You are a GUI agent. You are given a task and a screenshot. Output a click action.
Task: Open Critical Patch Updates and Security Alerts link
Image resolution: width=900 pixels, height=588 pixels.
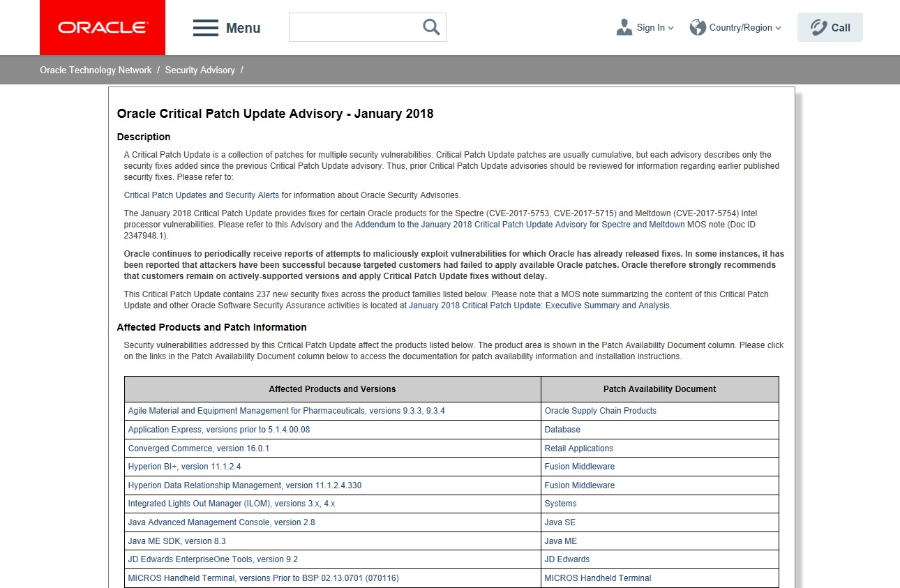point(201,195)
